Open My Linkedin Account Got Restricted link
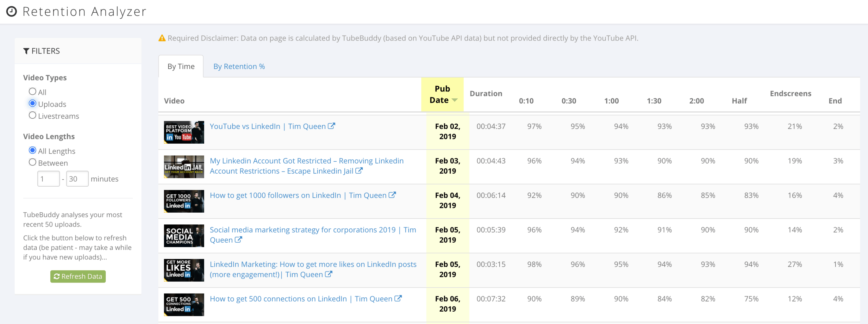 click(x=306, y=166)
